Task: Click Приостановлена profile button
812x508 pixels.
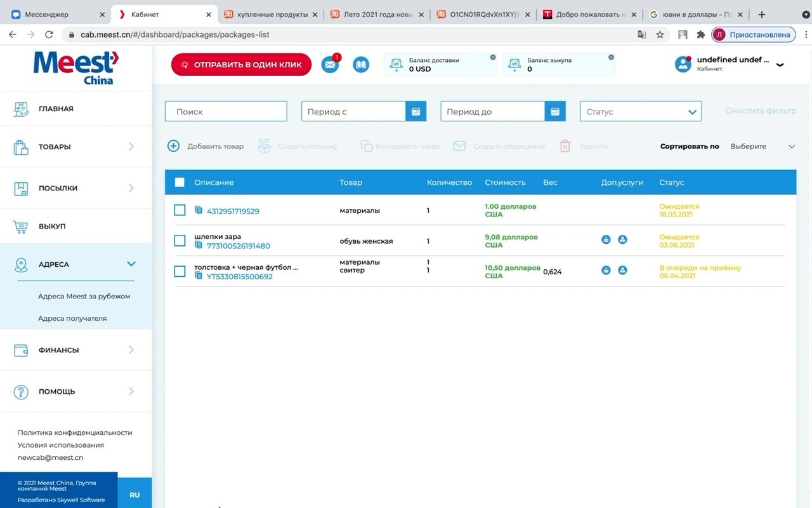Action: pos(754,34)
